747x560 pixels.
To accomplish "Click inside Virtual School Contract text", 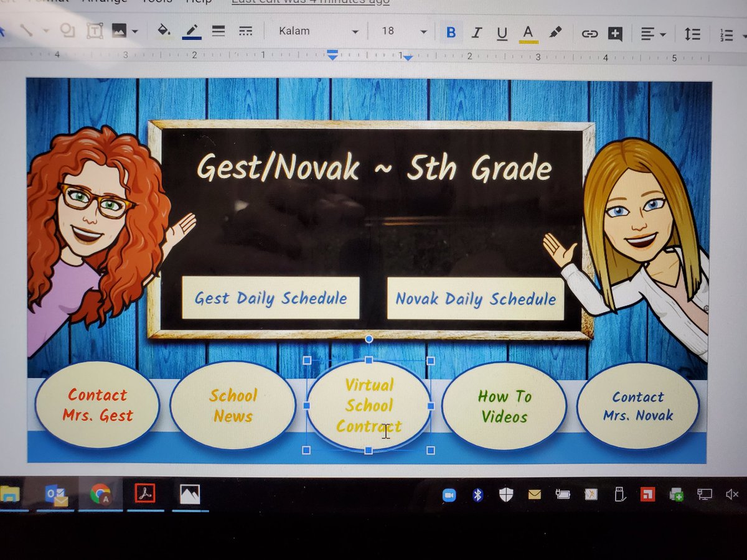I will pos(369,406).
